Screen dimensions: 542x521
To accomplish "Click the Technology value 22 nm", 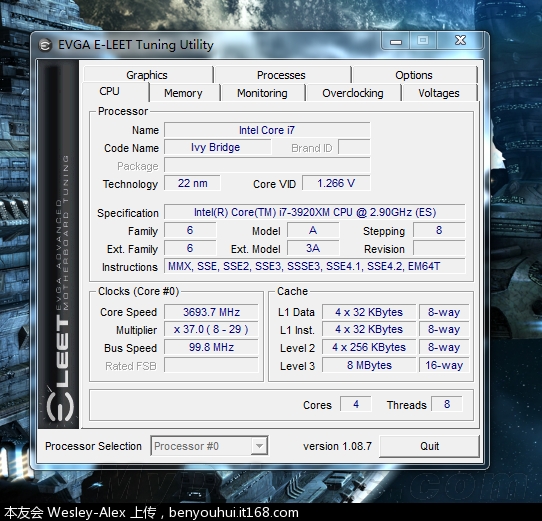I will [192, 183].
